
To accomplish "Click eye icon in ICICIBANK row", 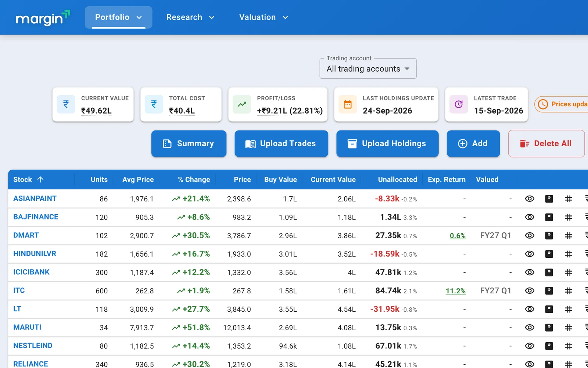I will [x=530, y=272].
